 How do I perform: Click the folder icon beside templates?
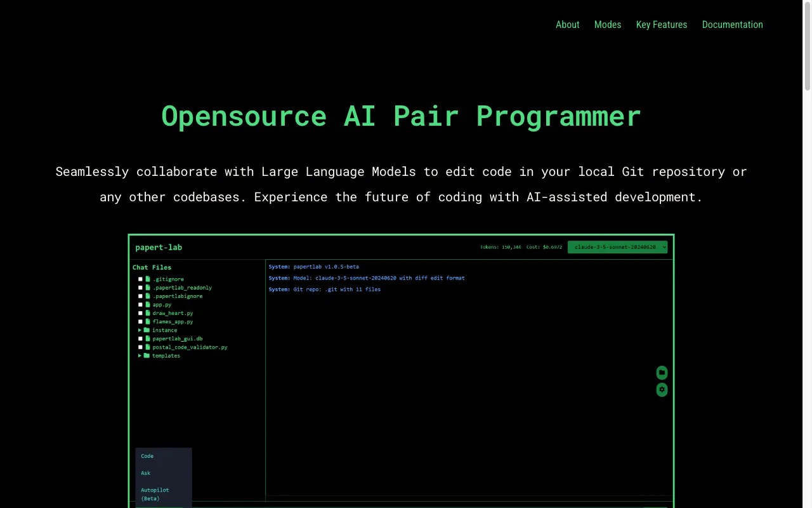[147, 356]
